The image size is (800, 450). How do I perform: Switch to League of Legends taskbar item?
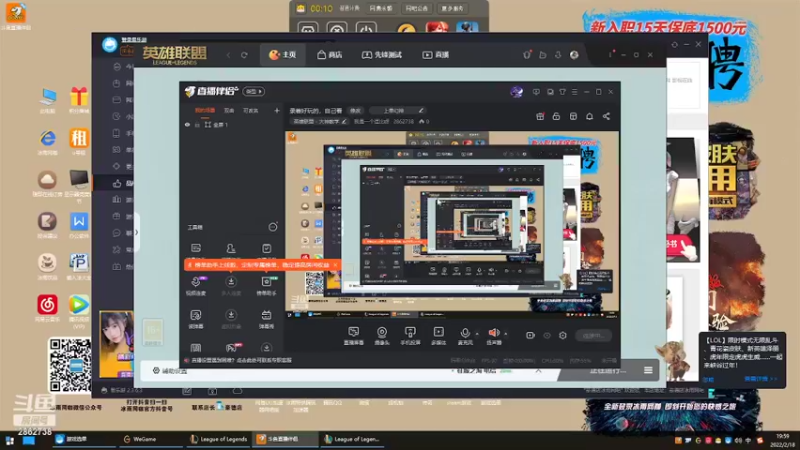[x=218, y=439]
